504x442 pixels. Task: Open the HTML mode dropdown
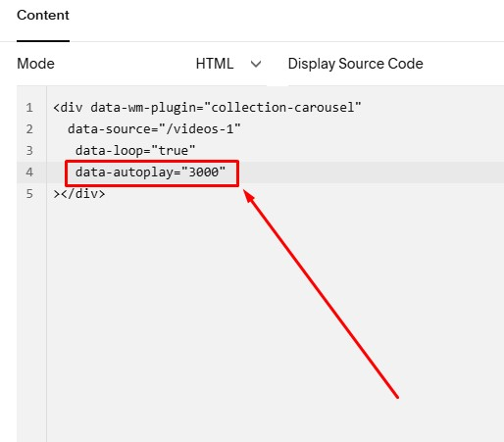coord(228,64)
